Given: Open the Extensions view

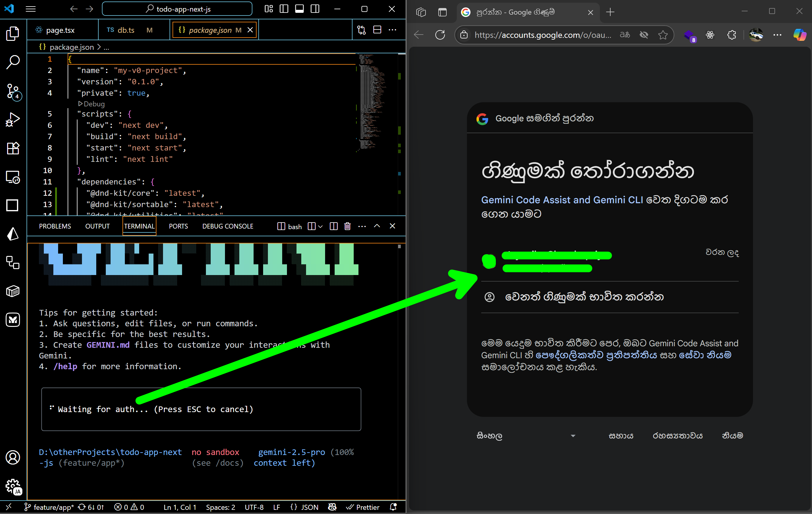Looking at the screenshot, I should tap(13, 148).
